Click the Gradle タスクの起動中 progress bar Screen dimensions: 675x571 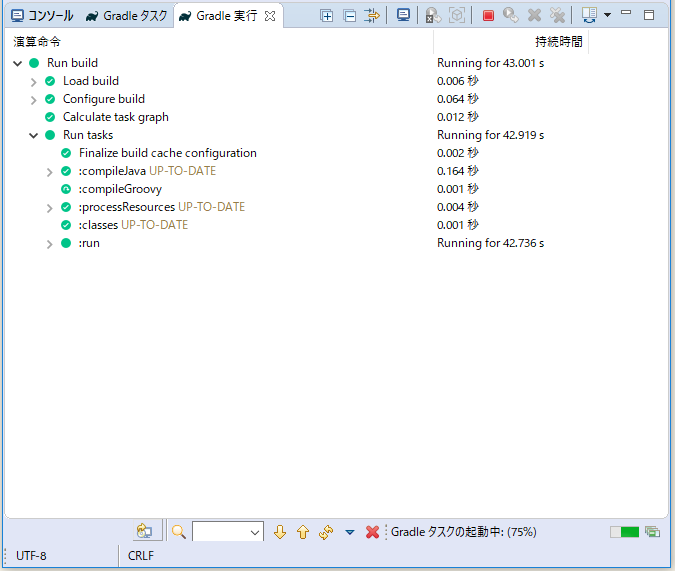pos(624,532)
